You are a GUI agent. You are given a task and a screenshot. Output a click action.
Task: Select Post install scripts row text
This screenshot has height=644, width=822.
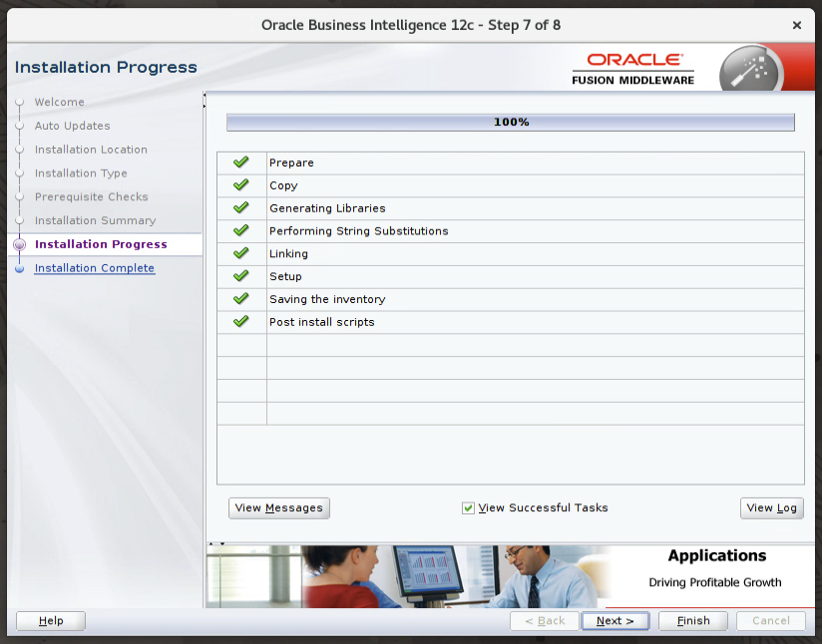click(x=322, y=322)
